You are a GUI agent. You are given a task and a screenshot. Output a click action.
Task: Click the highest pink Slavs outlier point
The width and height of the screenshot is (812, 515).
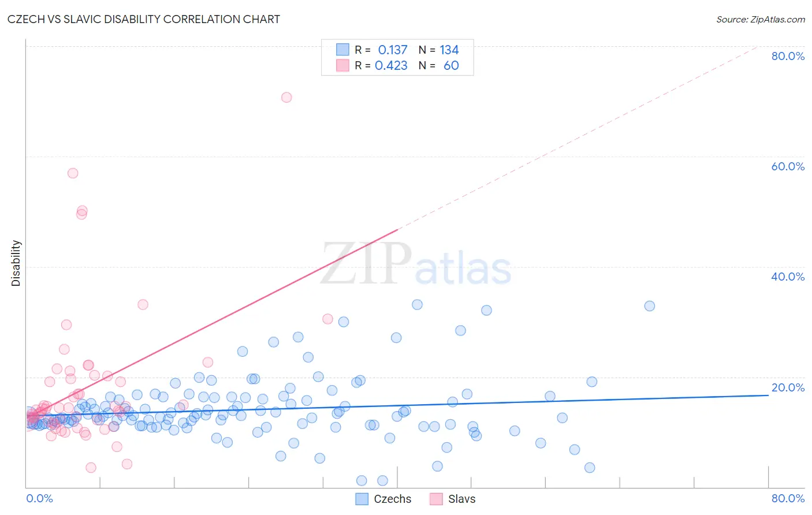pyautogui.click(x=286, y=97)
